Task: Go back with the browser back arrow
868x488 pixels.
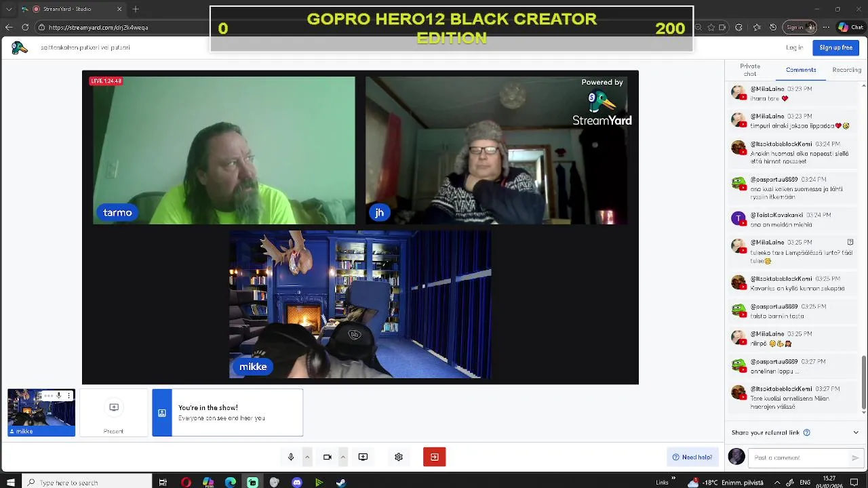Action: coord(9,28)
